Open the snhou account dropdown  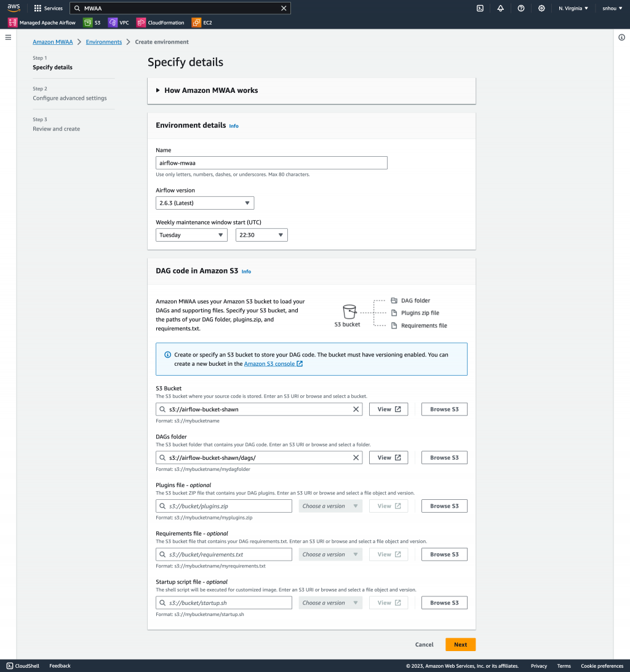click(612, 8)
